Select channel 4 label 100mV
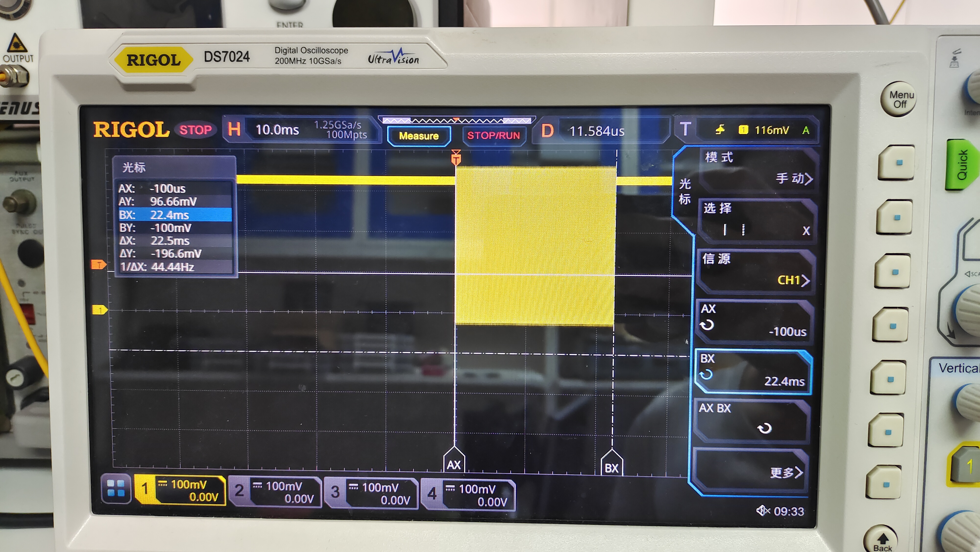This screenshot has height=552, width=980. (477, 489)
